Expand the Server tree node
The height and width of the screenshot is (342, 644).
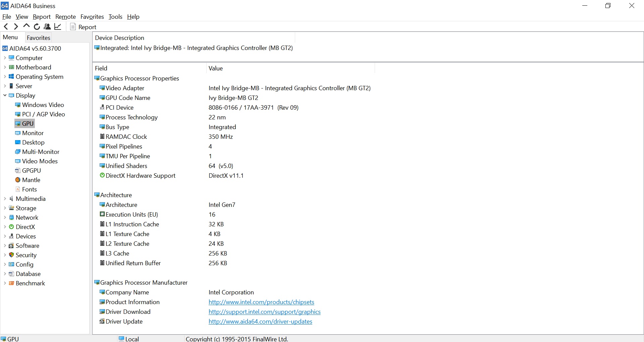point(5,86)
